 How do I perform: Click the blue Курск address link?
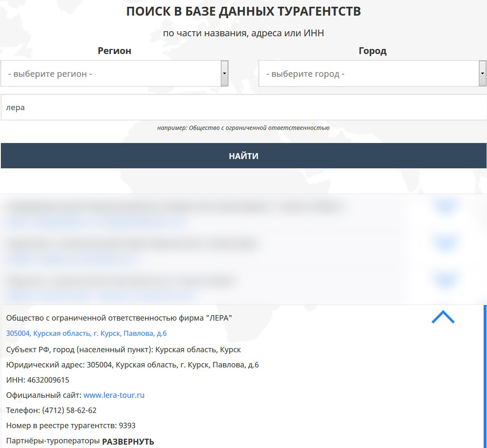click(86, 333)
